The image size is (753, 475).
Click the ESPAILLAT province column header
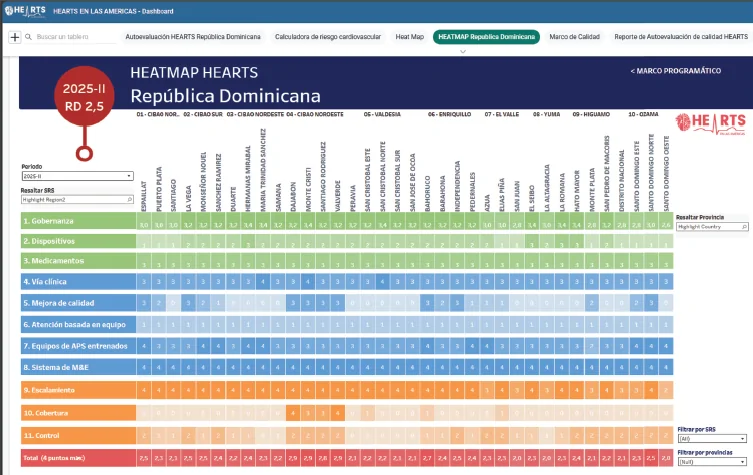pyautogui.click(x=144, y=196)
